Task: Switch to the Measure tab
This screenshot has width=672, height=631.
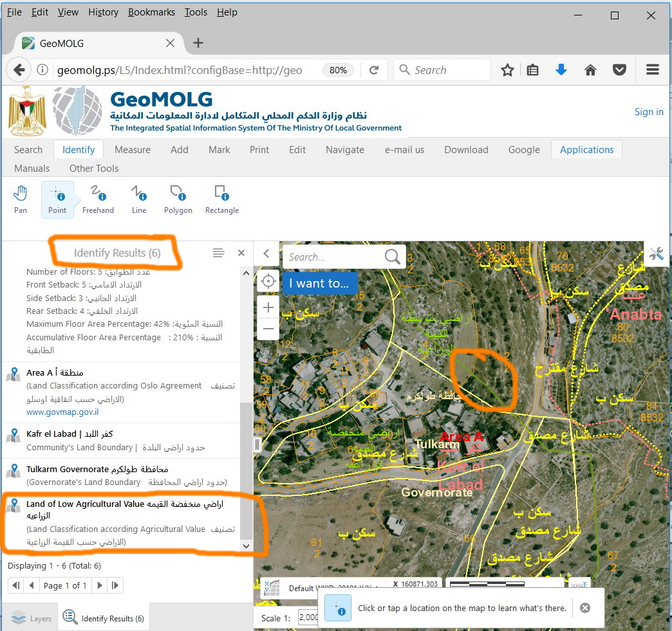Action: (x=133, y=149)
